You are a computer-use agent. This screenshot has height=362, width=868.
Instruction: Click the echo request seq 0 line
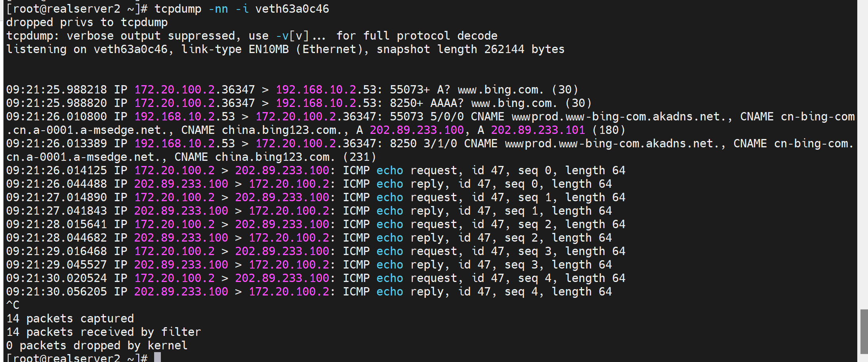[x=315, y=170]
